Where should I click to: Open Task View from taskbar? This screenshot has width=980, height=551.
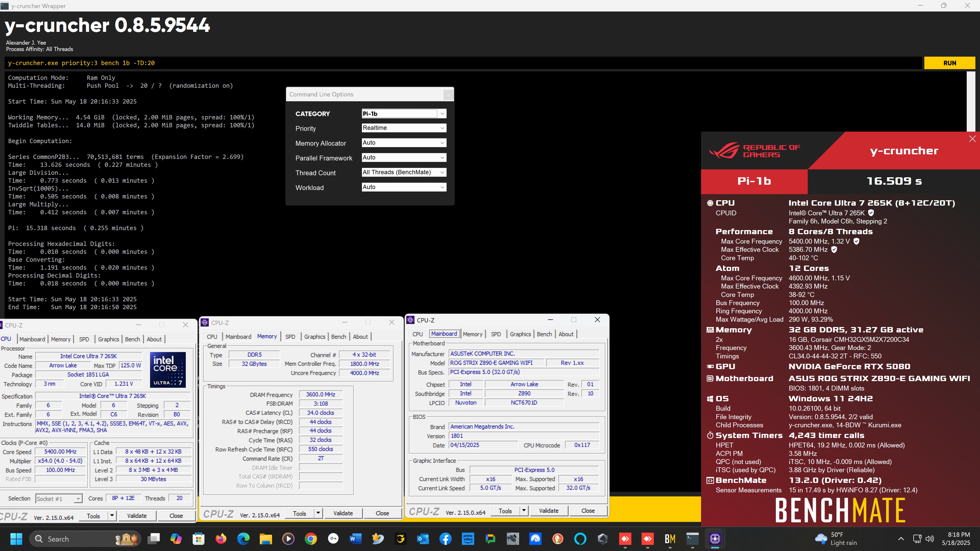pos(154,539)
